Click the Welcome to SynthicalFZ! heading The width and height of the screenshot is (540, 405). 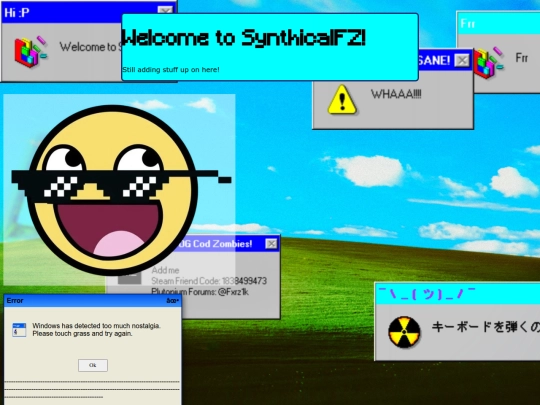coord(243,38)
